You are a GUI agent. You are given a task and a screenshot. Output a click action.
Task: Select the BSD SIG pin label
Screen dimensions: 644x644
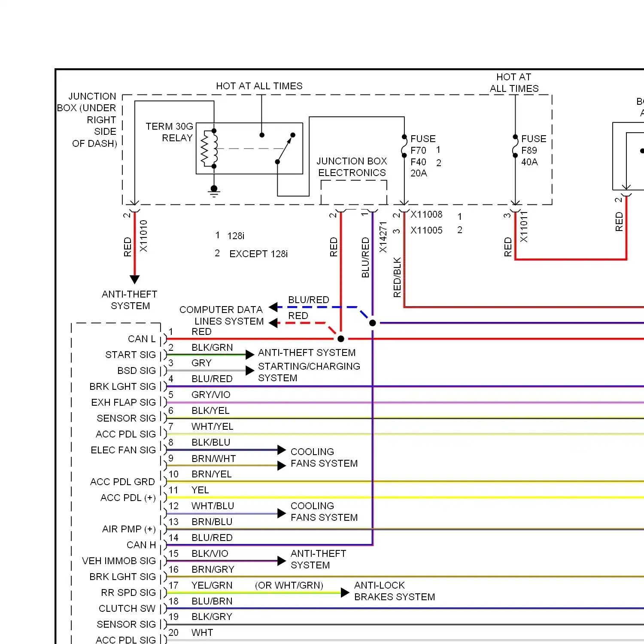pos(137,371)
